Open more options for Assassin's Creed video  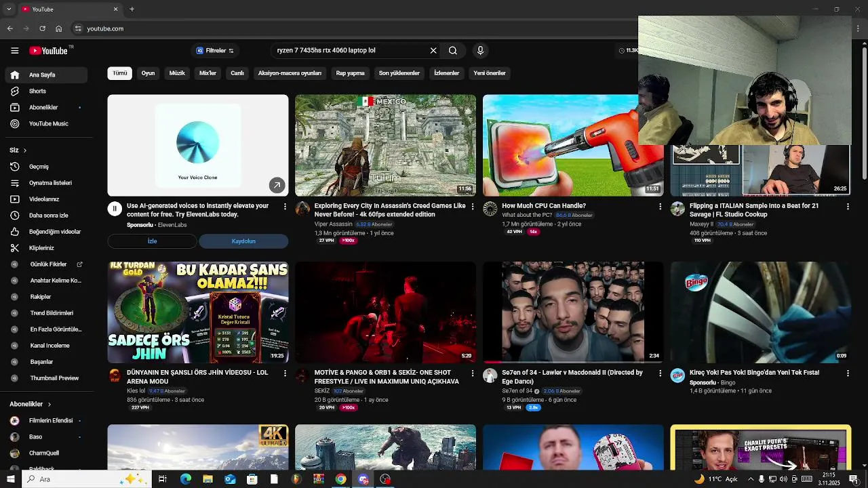tap(473, 206)
